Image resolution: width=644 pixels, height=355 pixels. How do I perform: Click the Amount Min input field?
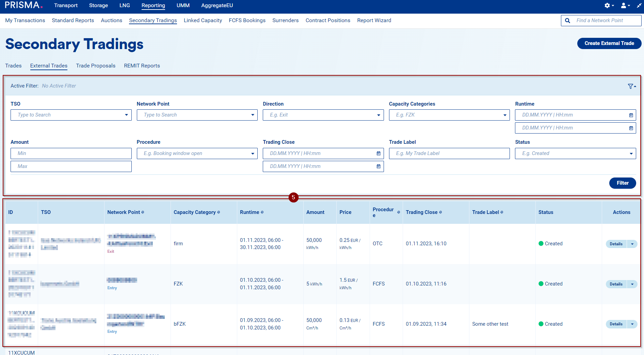(71, 153)
